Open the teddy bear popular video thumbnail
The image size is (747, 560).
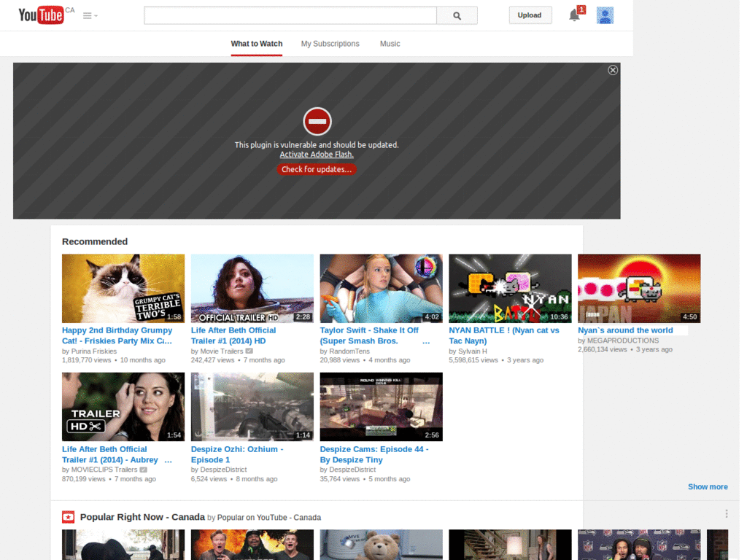tap(381, 545)
